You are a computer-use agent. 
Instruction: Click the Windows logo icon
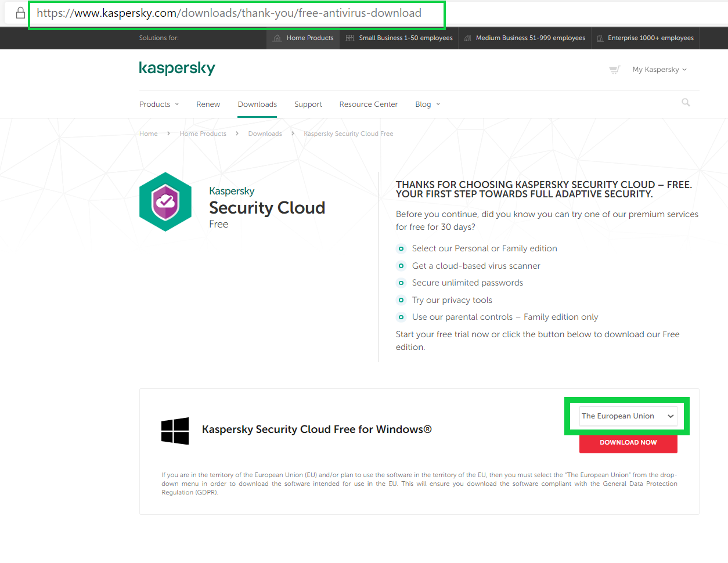[175, 431]
